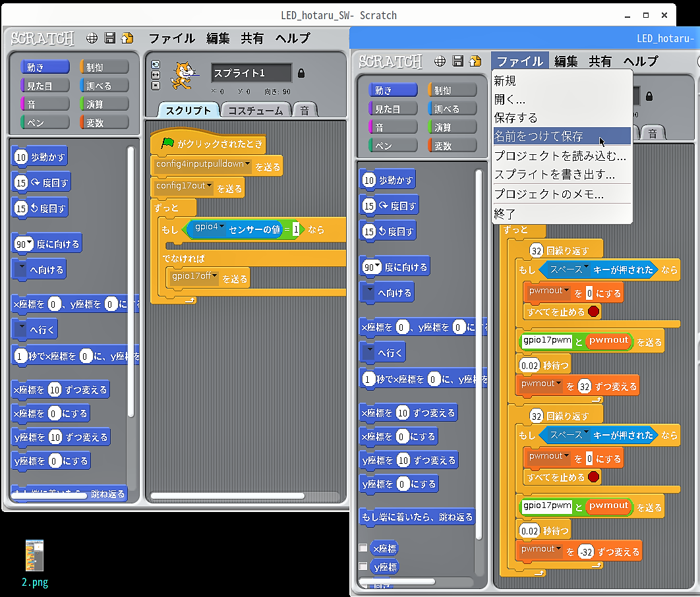Choose プロジェクトのメモ... menu entry
Screen dimensions: 700x597
(x=562, y=194)
